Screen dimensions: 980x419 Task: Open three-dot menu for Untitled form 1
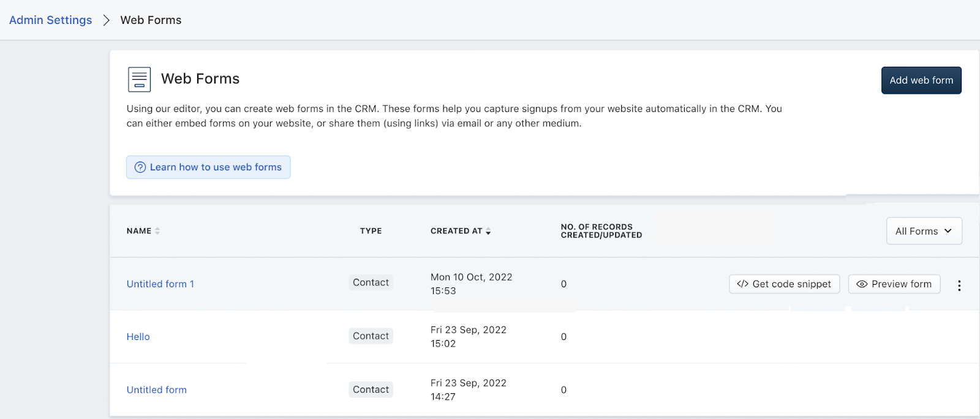coord(959,285)
